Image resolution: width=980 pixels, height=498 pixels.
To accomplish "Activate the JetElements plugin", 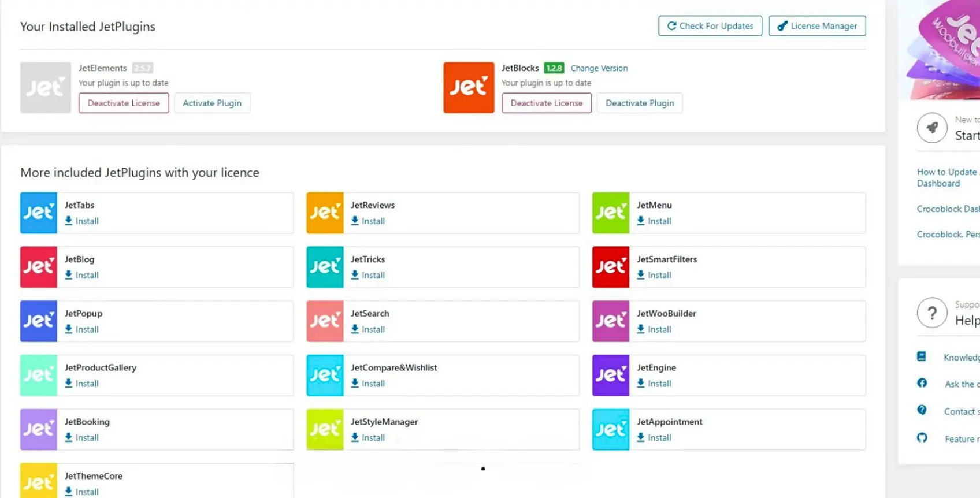I will 212,103.
